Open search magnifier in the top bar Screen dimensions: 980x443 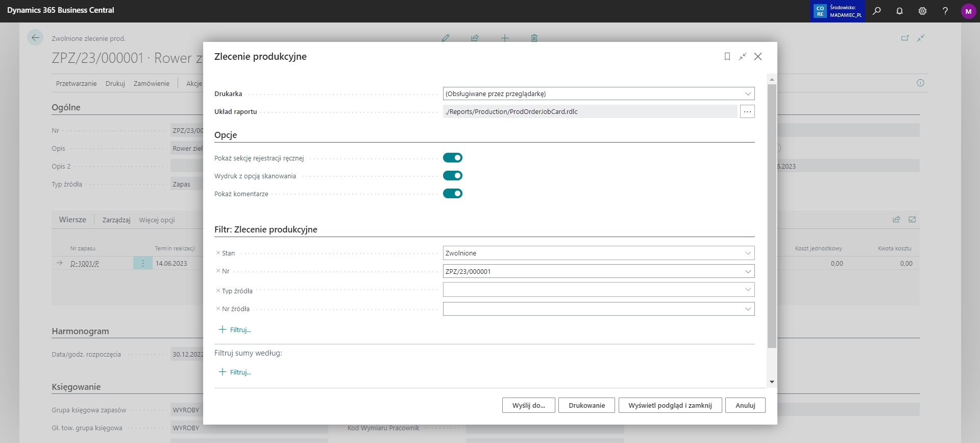(877, 11)
